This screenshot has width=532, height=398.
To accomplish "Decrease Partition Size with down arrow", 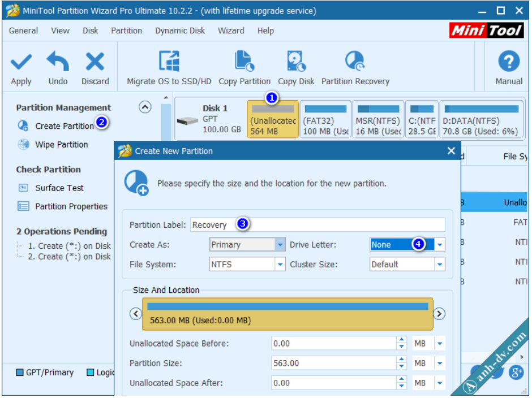I will click(402, 367).
